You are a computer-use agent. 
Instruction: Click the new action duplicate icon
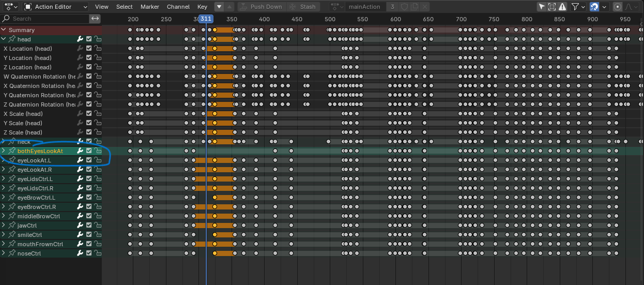[x=415, y=7]
